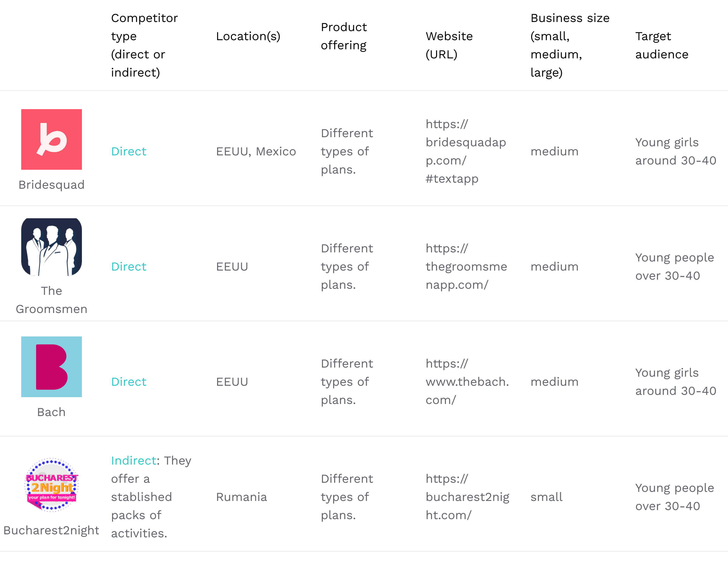
Task: Open the Direct link in Bach row
Action: 129,382
